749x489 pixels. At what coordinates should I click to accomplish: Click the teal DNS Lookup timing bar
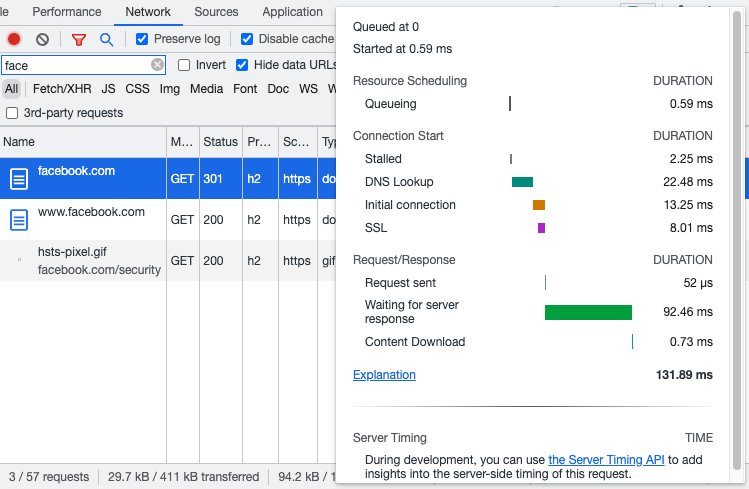(x=522, y=182)
